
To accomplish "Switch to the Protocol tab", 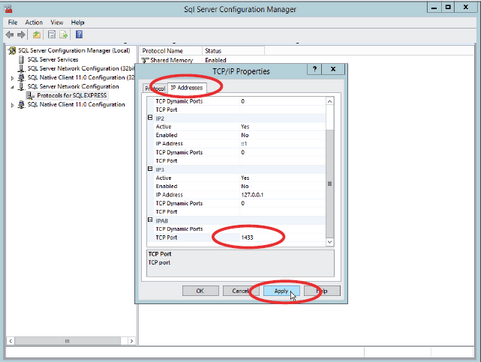I will point(155,88).
